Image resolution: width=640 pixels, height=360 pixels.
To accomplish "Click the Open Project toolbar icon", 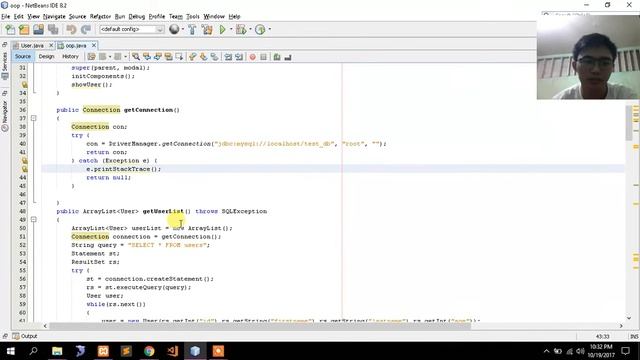I will coord(38,29).
